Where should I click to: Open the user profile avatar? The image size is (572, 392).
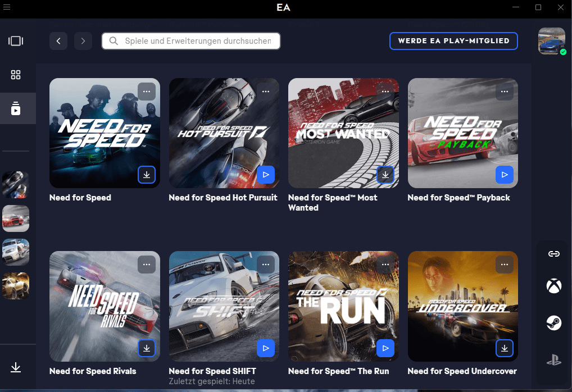552,41
